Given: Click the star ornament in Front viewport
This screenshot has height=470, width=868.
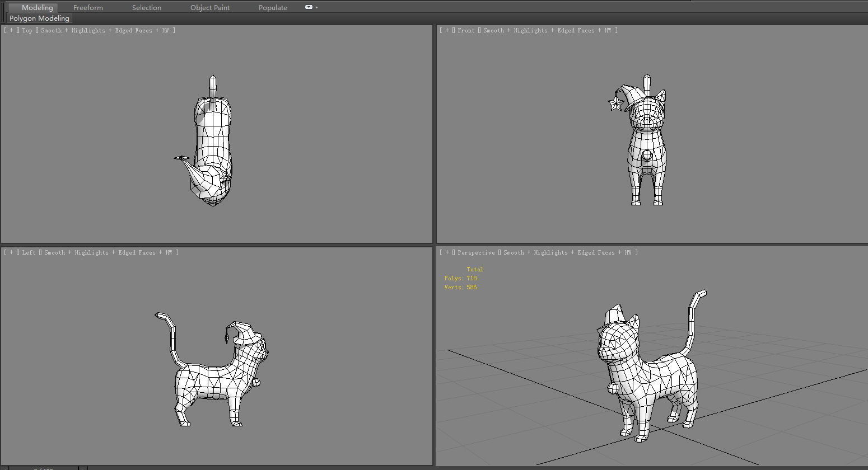Looking at the screenshot, I should 615,103.
